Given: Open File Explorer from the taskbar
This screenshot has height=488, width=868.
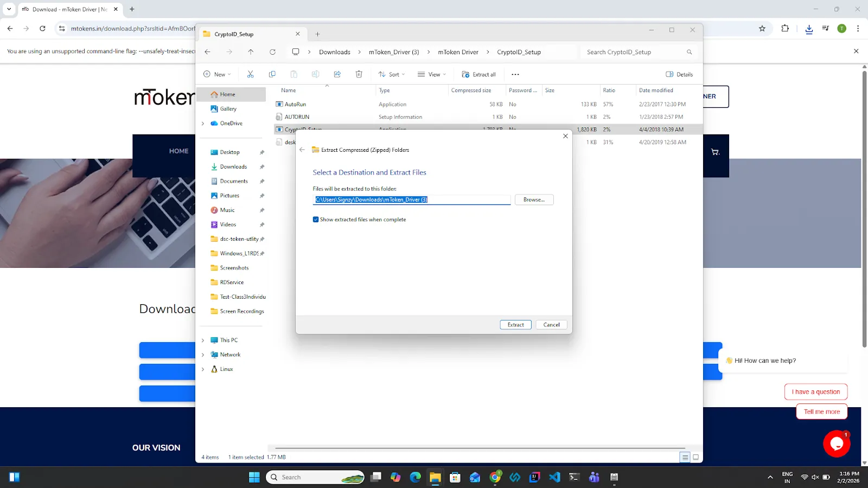Looking at the screenshot, I should (x=435, y=477).
